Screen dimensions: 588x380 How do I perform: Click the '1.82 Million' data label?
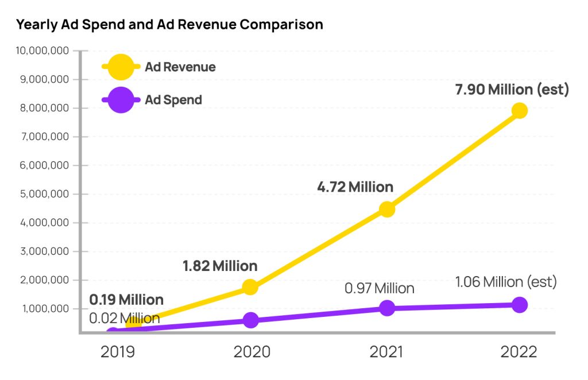[x=220, y=266]
